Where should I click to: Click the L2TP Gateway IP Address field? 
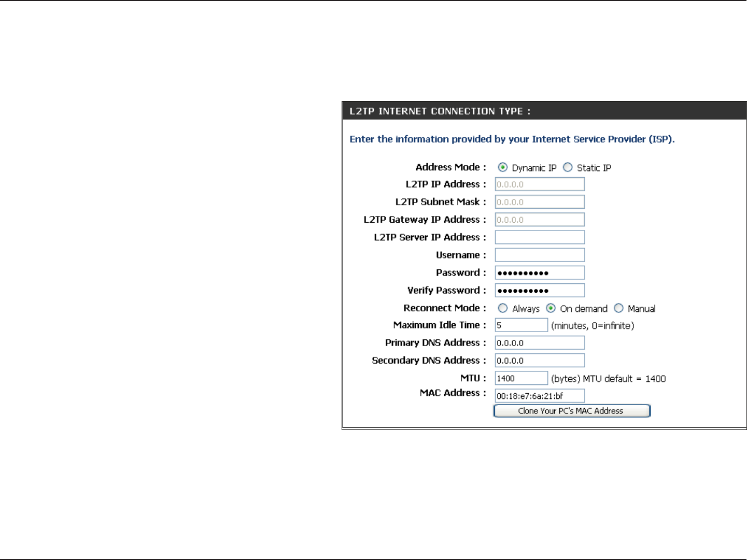pos(540,220)
